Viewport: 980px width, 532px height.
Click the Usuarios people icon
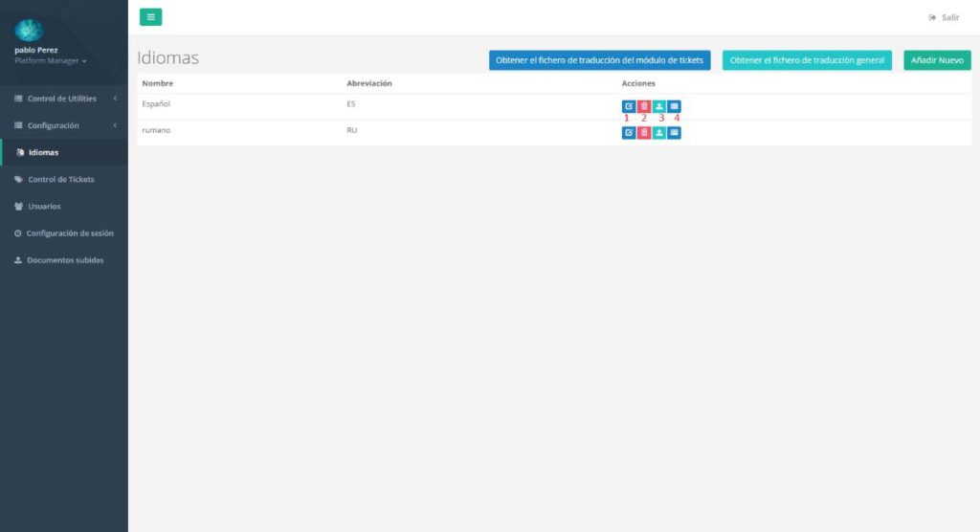18,207
